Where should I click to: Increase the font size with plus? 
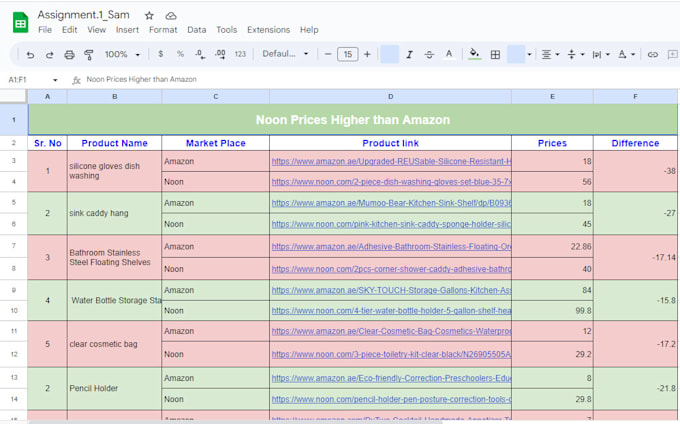367,54
